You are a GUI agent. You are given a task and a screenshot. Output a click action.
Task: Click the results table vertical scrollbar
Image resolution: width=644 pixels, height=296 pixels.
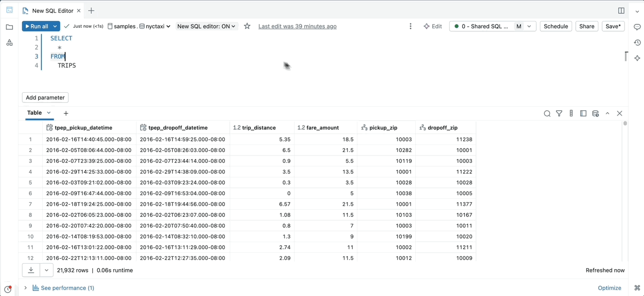(625, 123)
